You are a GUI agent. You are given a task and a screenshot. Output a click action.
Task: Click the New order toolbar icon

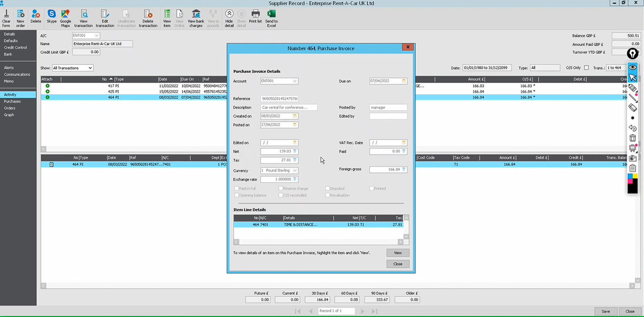[21, 18]
